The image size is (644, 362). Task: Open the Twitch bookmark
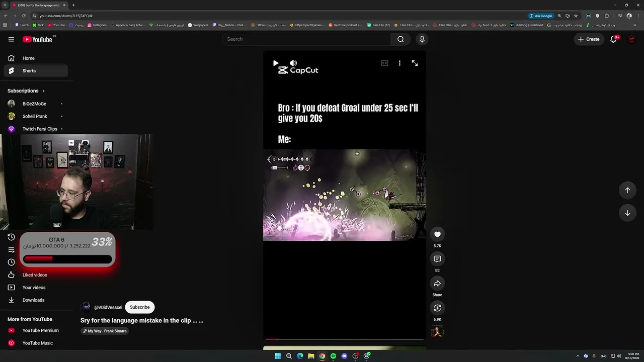(22, 25)
